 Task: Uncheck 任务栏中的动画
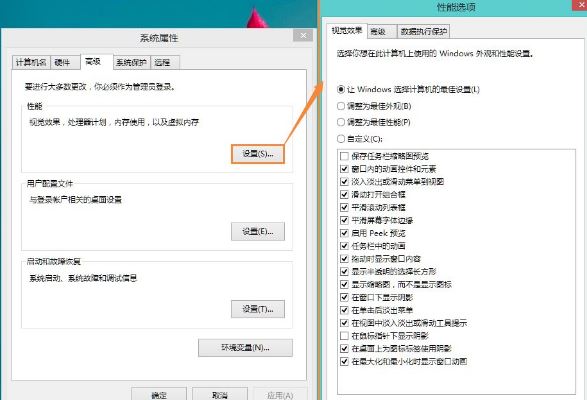(x=344, y=246)
